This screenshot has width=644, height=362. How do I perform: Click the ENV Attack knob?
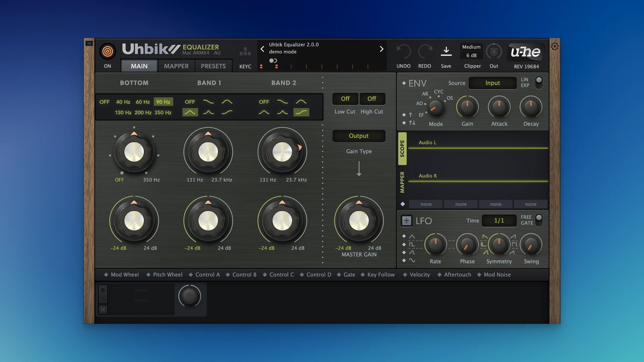click(x=499, y=107)
